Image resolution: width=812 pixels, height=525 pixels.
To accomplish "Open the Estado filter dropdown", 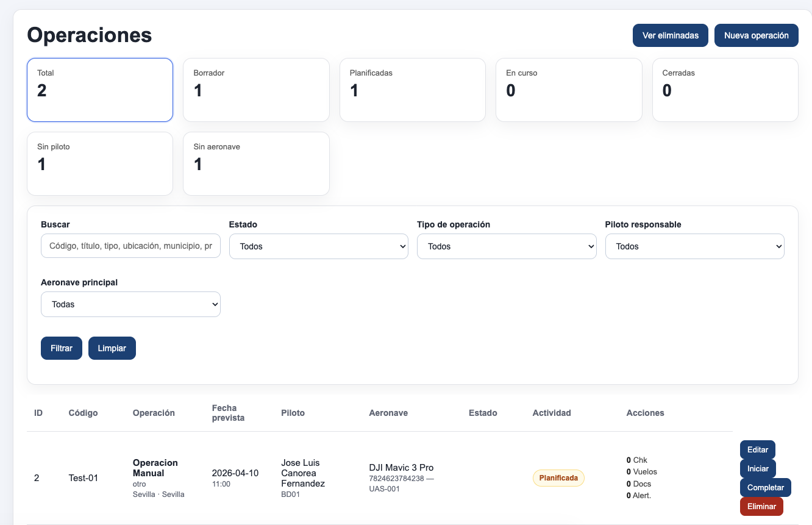I will point(318,246).
